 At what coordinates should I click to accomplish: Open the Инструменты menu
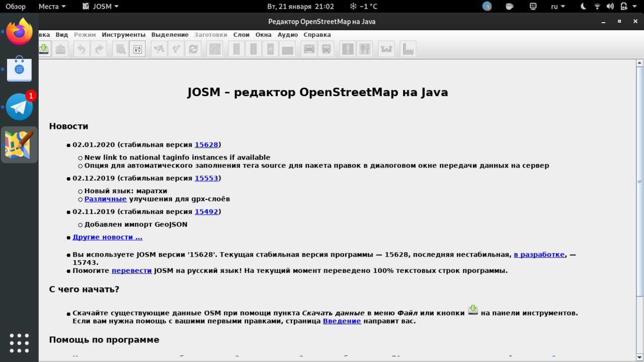click(x=124, y=35)
